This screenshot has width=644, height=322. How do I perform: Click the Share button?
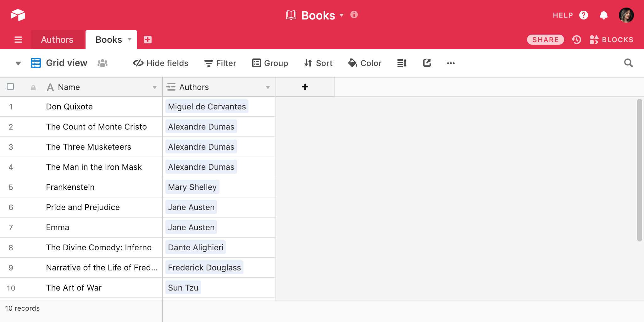tap(546, 40)
